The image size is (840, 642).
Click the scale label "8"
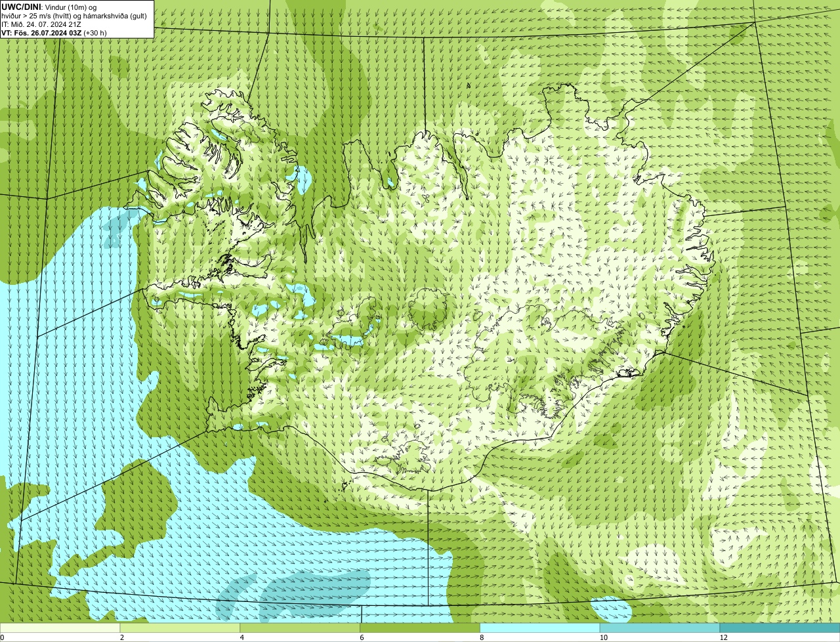(481, 637)
